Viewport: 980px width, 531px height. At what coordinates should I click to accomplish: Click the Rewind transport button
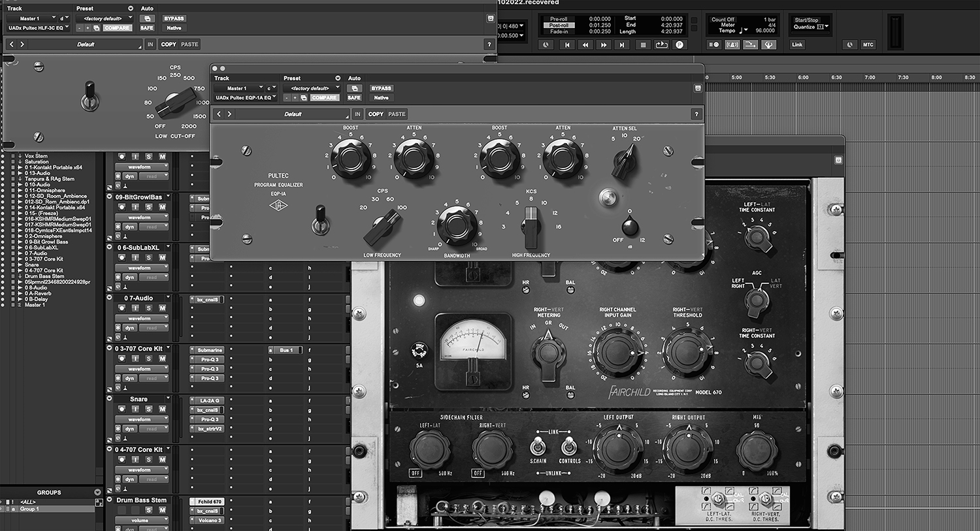coord(585,45)
